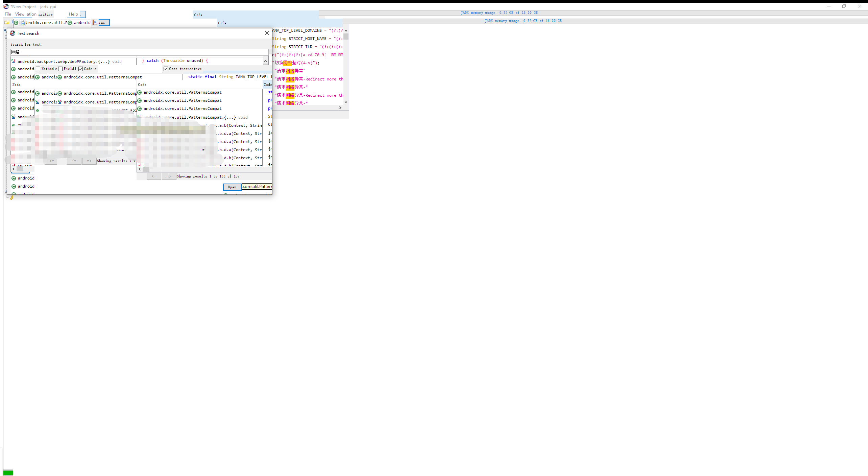Viewport: 868px width, 476px height.
Task: Click the method icon on the PatternsCompat.{...} void result
Action: 140,117
